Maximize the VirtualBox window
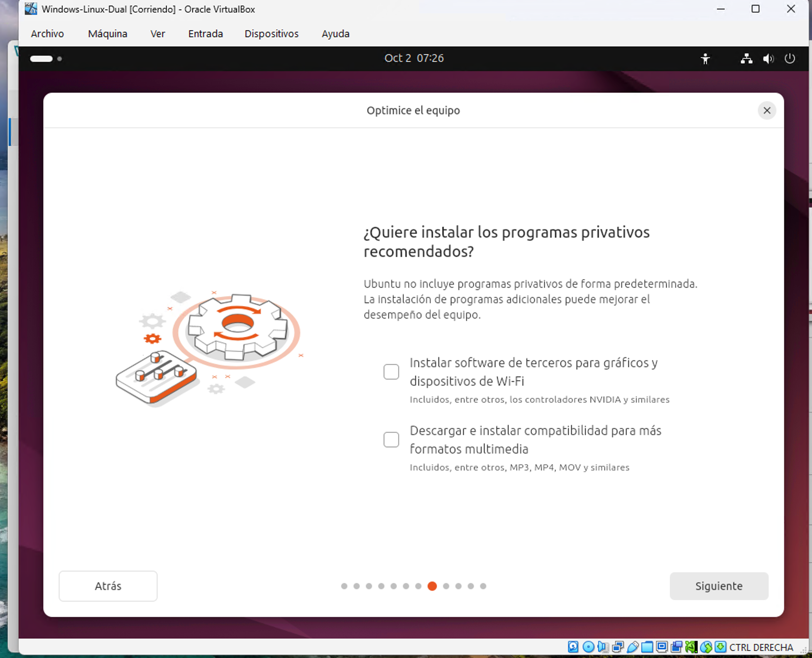This screenshot has width=812, height=658. (x=755, y=9)
